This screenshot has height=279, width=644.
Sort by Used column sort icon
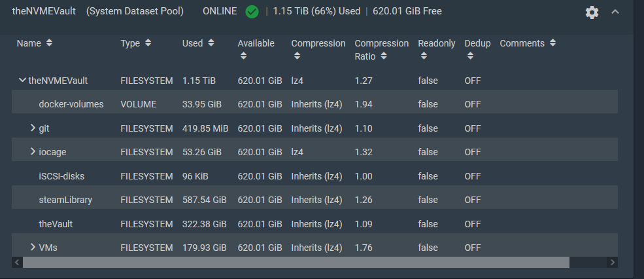click(211, 43)
